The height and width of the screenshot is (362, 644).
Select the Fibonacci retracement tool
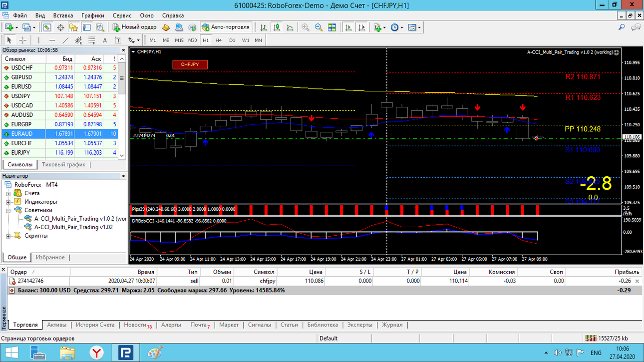pyautogui.click(x=91, y=40)
